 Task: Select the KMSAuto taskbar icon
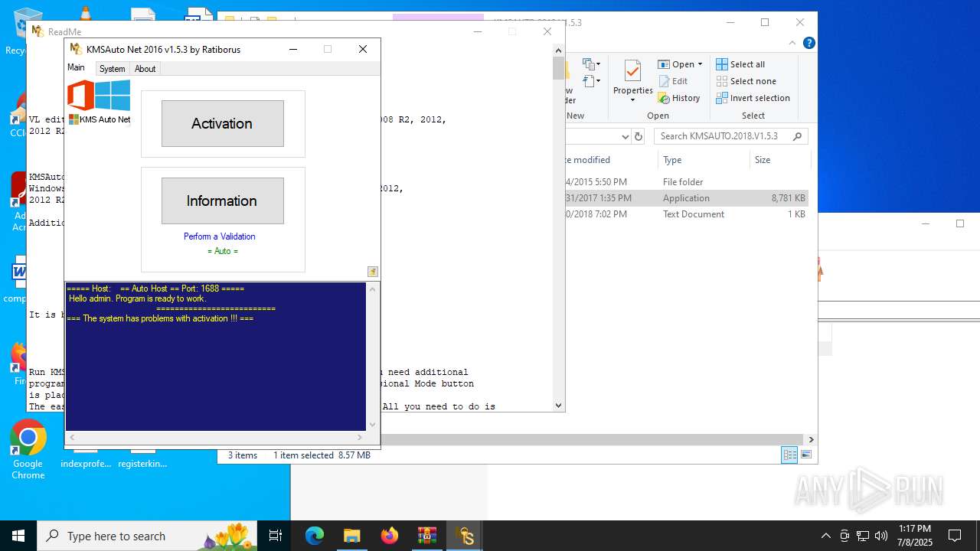(465, 536)
